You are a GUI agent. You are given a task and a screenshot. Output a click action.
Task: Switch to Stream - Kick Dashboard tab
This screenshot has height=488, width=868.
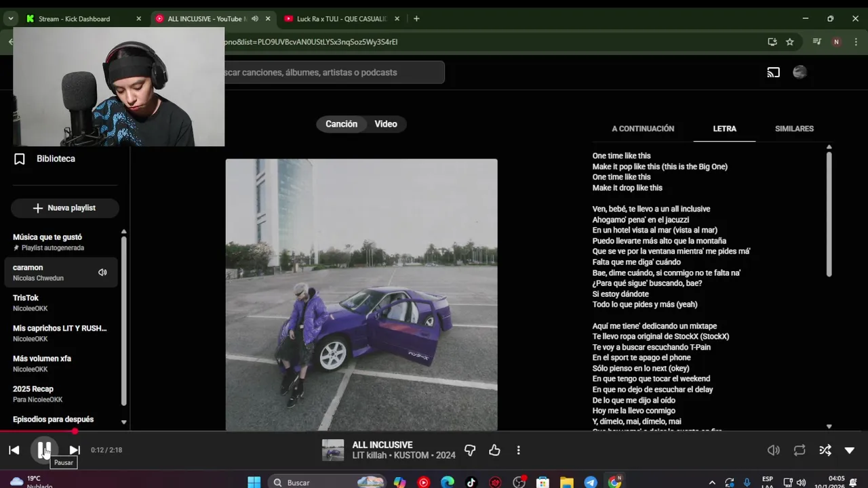[x=83, y=19]
